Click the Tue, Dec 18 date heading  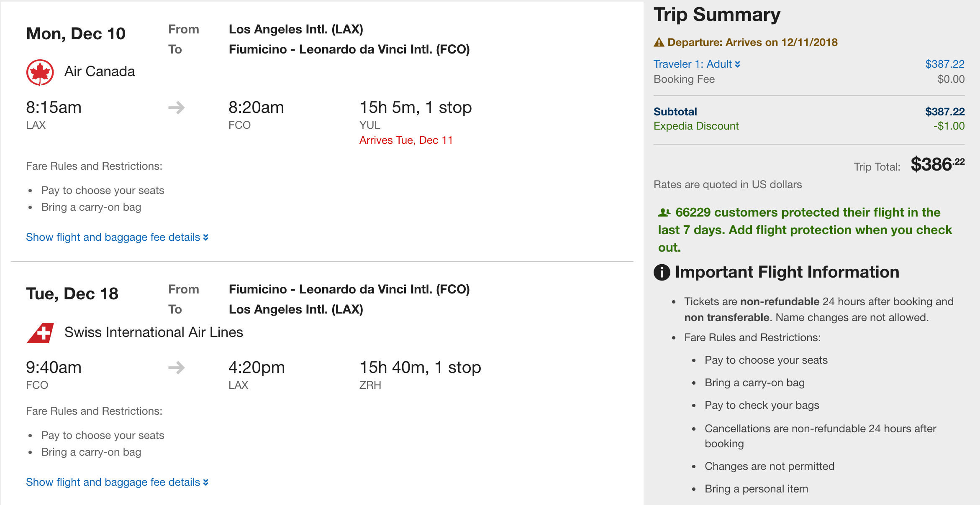coord(72,294)
